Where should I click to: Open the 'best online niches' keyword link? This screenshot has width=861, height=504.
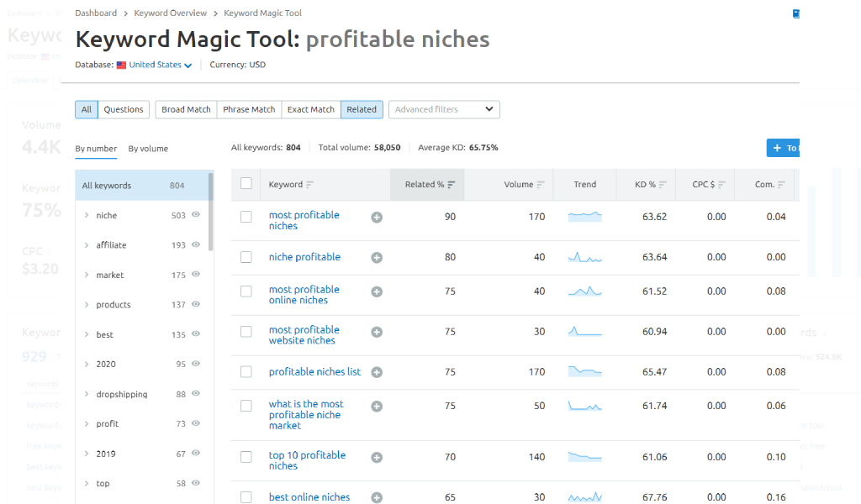309,497
